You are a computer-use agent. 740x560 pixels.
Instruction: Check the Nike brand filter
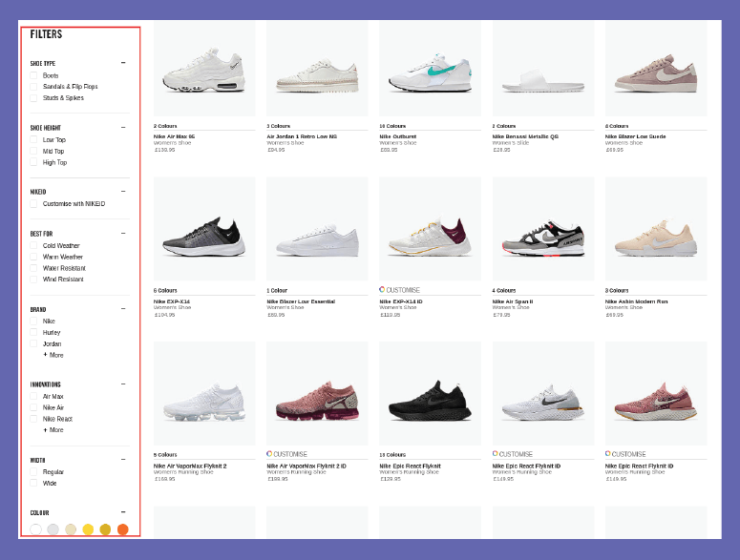click(x=33, y=321)
